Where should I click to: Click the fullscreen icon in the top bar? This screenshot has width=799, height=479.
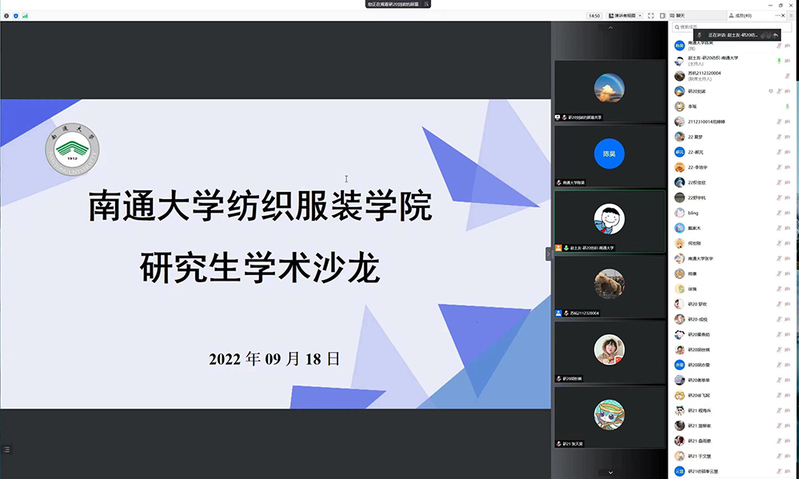[x=650, y=16]
